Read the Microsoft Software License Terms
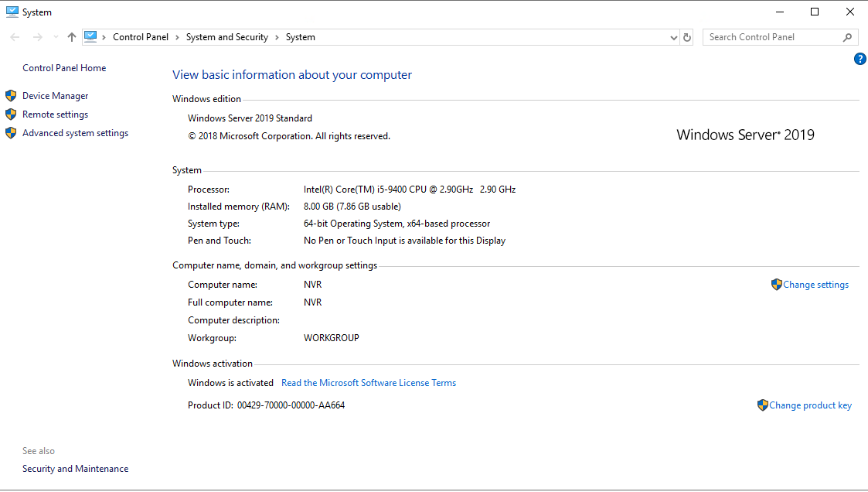This screenshot has width=868, height=492. pos(369,383)
